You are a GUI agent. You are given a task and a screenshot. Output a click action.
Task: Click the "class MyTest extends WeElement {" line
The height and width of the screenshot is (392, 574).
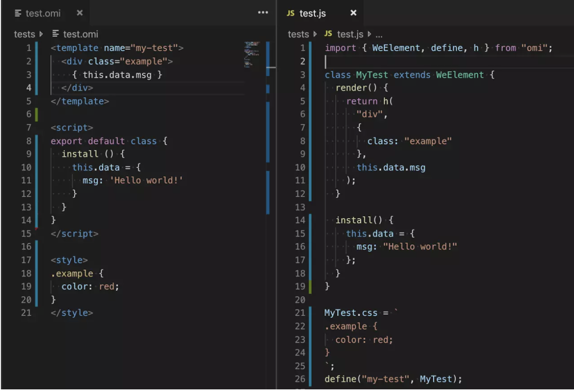(x=410, y=75)
